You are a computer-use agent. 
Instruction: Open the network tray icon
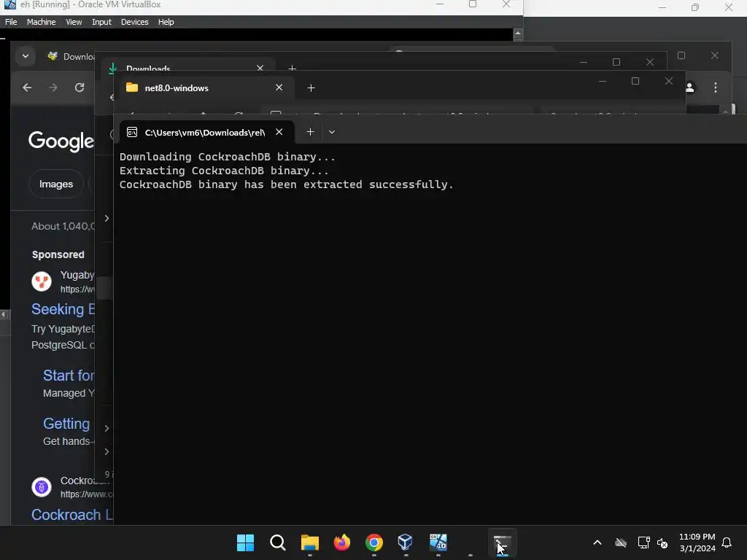tap(643, 542)
